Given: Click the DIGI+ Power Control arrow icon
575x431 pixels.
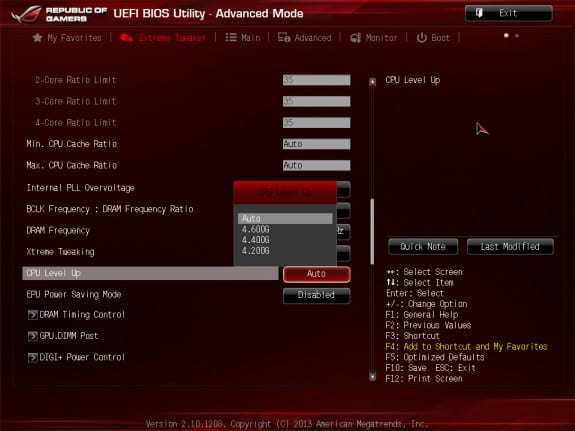Looking at the screenshot, I should pyautogui.click(x=33, y=357).
